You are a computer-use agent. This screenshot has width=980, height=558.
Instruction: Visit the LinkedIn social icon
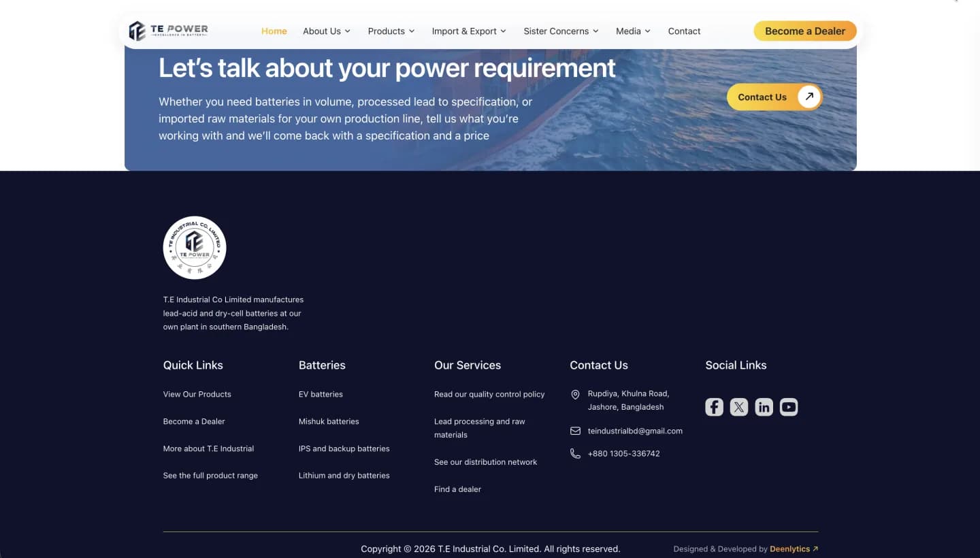(764, 407)
